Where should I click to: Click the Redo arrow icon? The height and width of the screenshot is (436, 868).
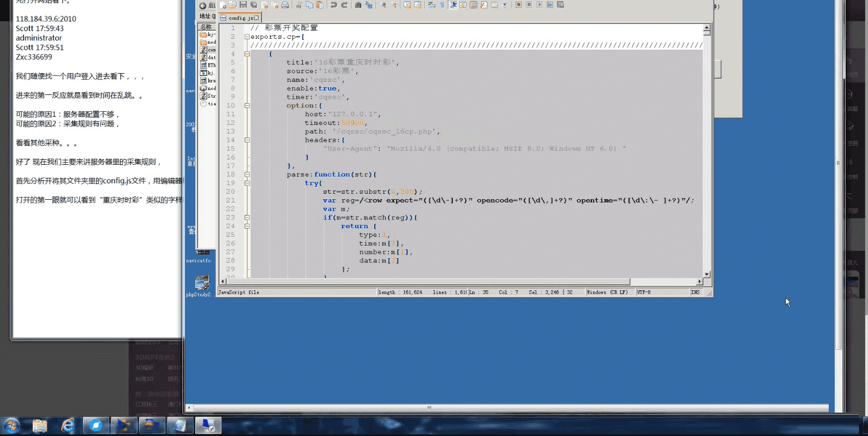[x=344, y=5]
